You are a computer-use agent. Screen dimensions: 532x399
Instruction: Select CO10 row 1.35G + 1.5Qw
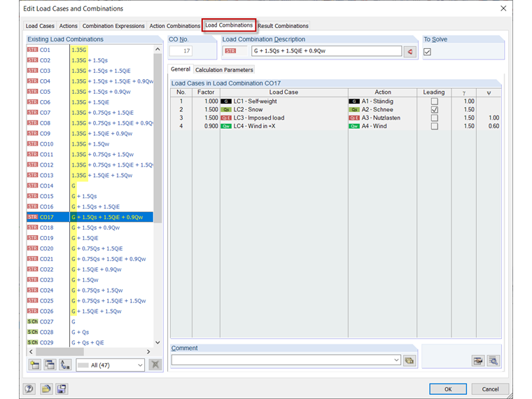[x=90, y=144]
